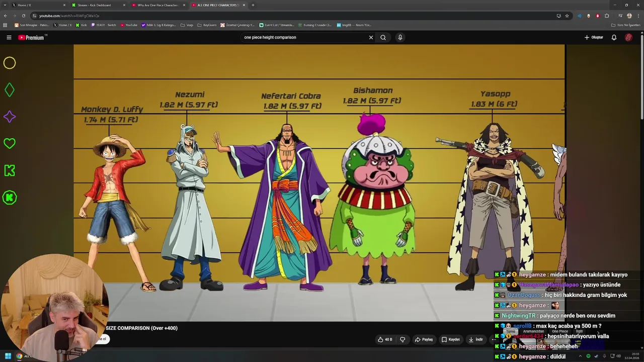Open the Chrome profile avatar
Viewport: 644px width, 362px height.
[629, 16]
